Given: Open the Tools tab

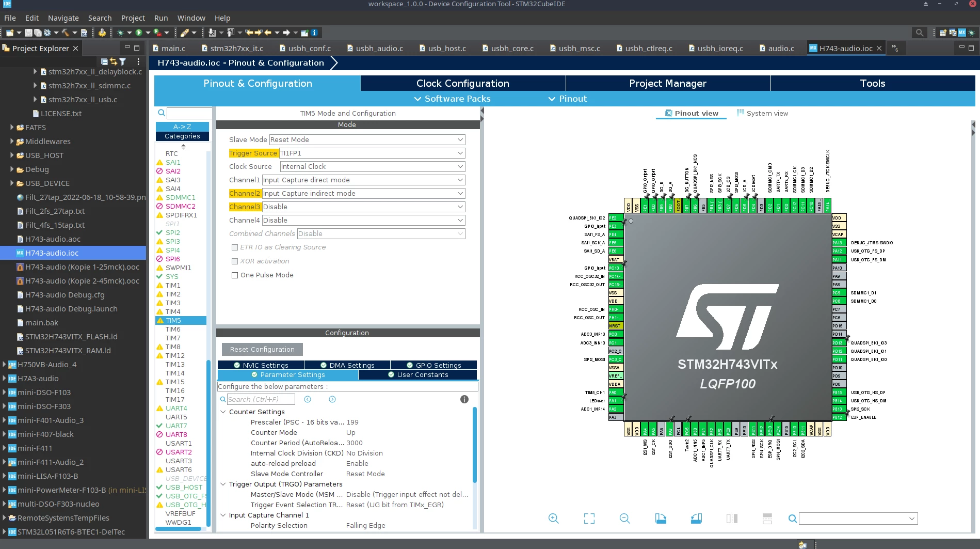Looking at the screenshot, I should tap(873, 83).
